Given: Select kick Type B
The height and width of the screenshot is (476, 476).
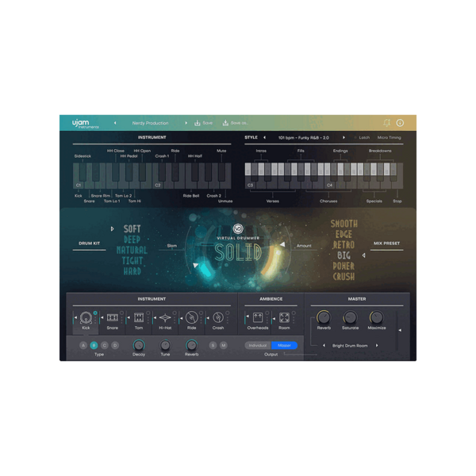Looking at the screenshot, I should click(94, 345).
